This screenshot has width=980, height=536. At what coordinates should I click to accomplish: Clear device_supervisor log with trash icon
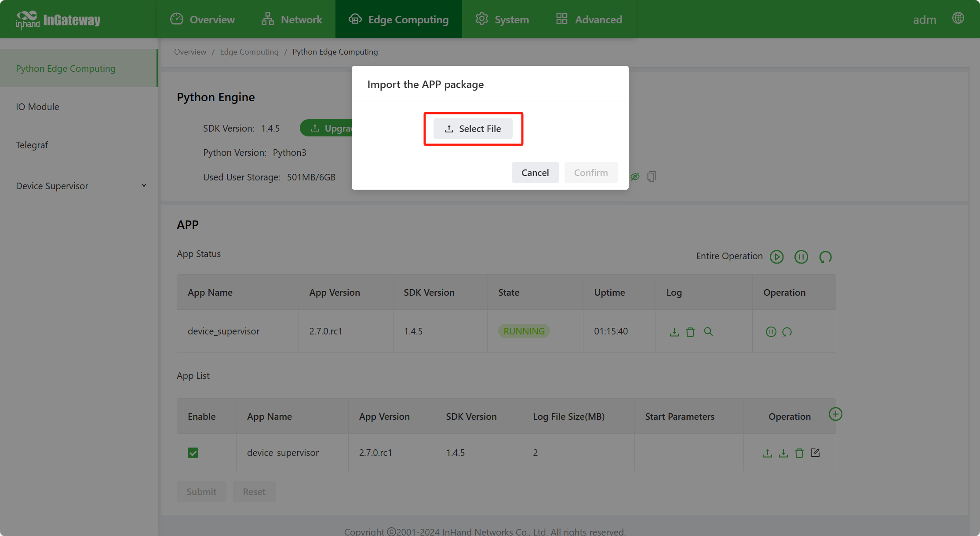[x=690, y=332]
